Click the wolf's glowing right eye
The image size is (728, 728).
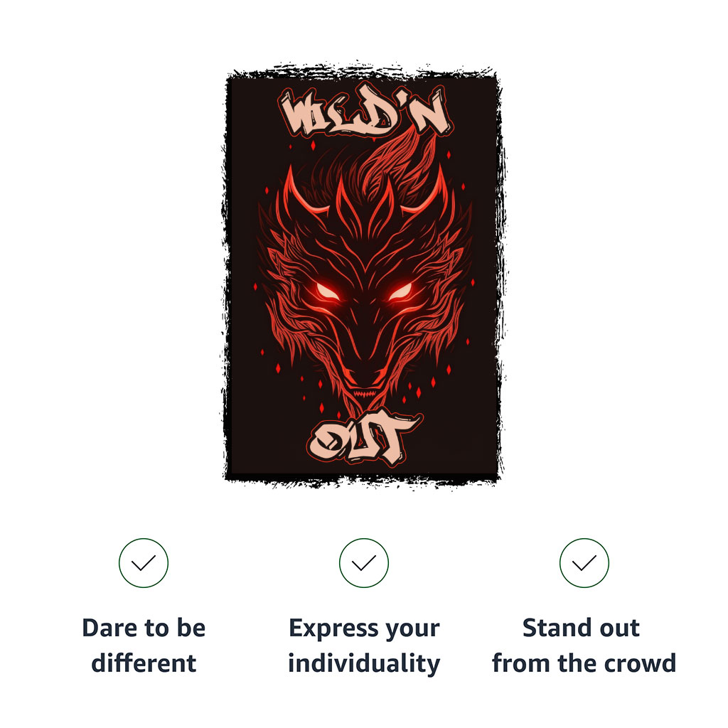(x=400, y=292)
